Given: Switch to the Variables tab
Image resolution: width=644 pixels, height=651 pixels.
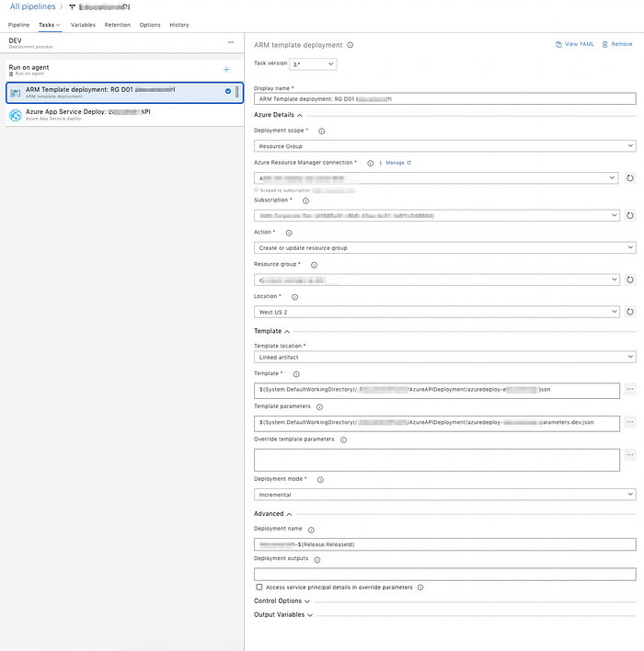Looking at the screenshot, I should [83, 25].
